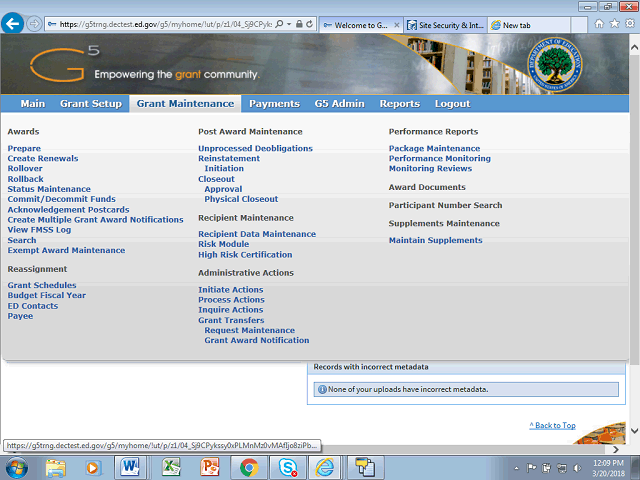The width and height of the screenshot is (640, 480).
Task: Open Recipient Data Maintenance link
Action: click(257, 234)
